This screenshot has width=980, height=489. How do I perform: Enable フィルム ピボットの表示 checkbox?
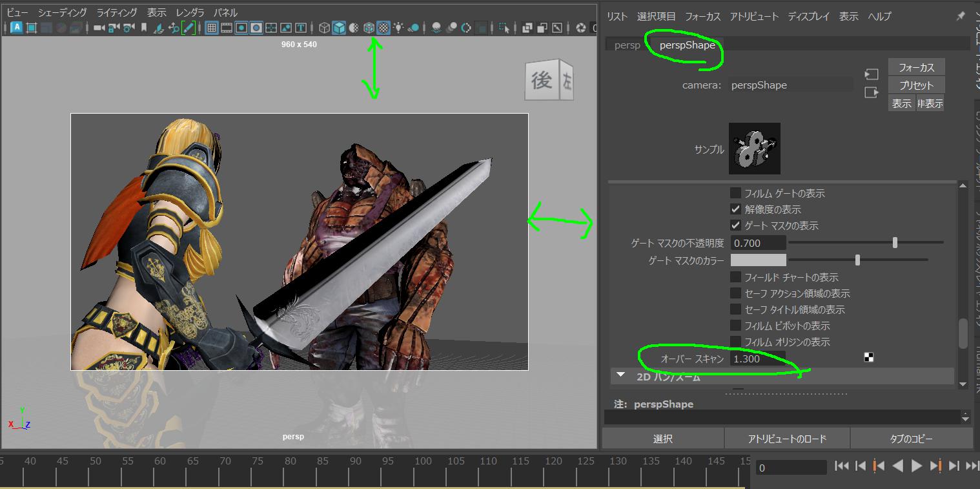tap(735, 325)
